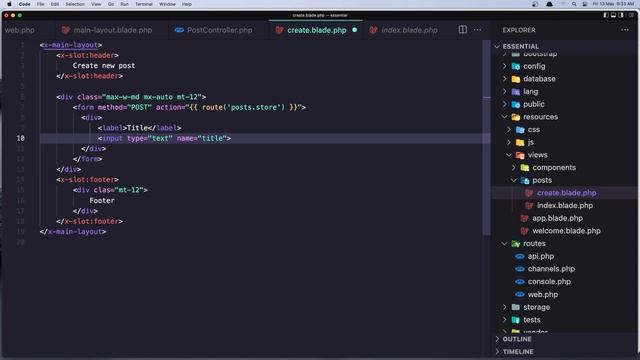640x360 pixels.
Task: Click the routes folder icon
Action: (x=516, y=243)
